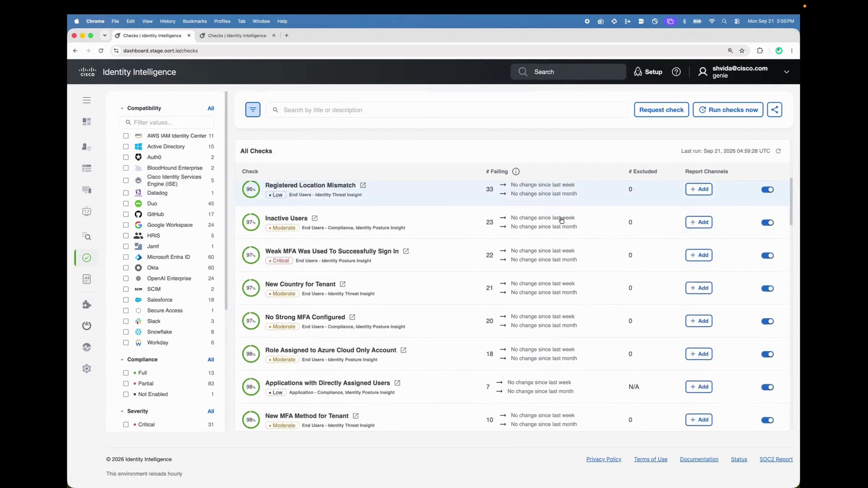Open the user account dropdown chevron
The height and width of the screenshot is (488, 868).
(787, 72)
